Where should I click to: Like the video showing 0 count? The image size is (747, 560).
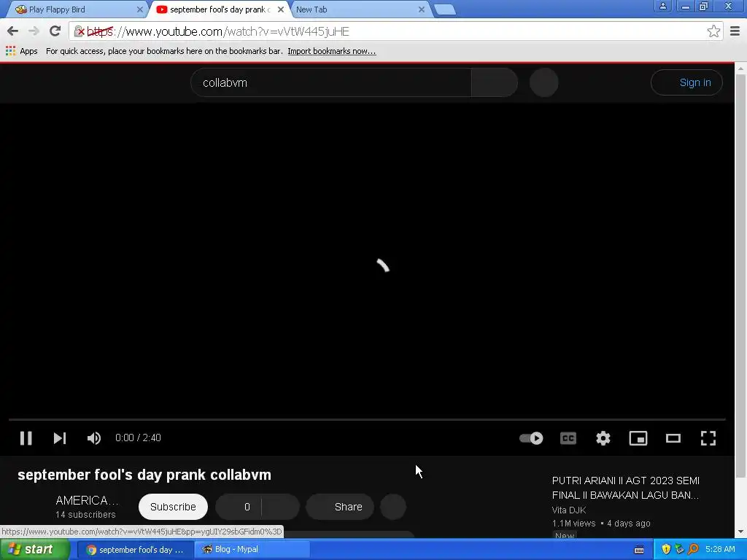(239, 507)
